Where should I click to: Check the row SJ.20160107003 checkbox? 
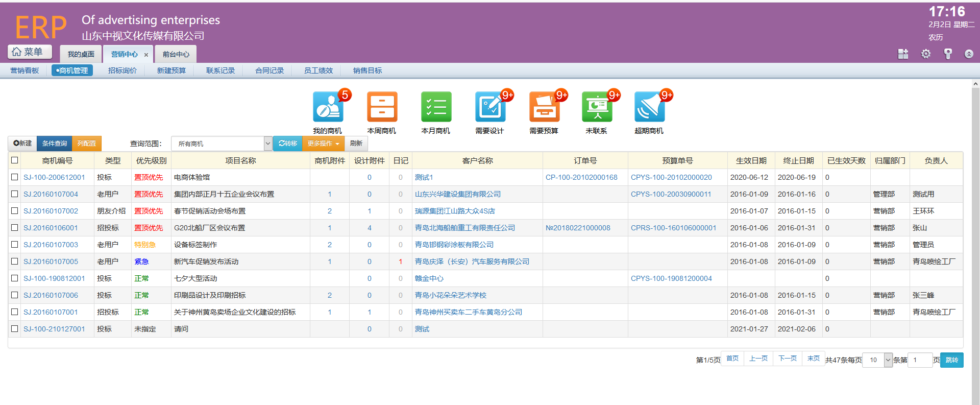pyautogui.click(x=15, y=245)
